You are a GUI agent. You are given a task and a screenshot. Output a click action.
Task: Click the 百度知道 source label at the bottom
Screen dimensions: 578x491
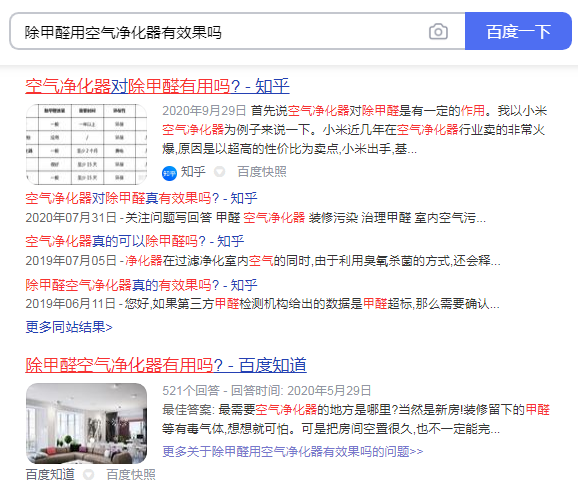(x=50, y=474)
